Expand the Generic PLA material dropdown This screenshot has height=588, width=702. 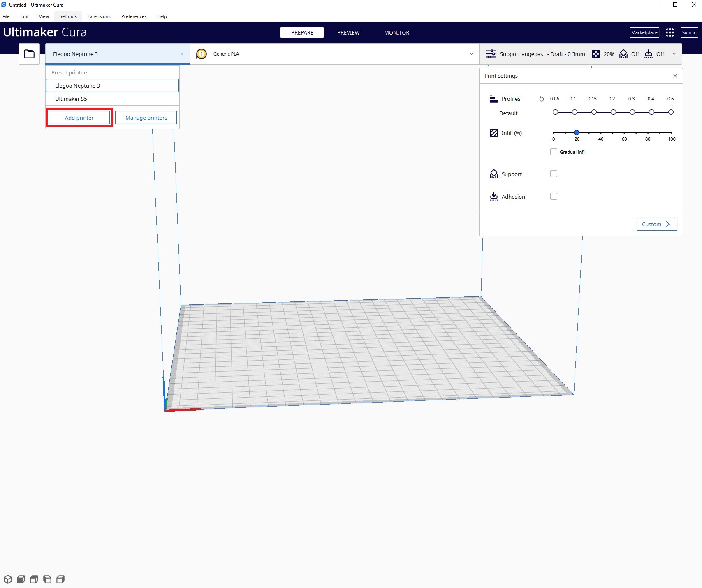pos(471,54)
